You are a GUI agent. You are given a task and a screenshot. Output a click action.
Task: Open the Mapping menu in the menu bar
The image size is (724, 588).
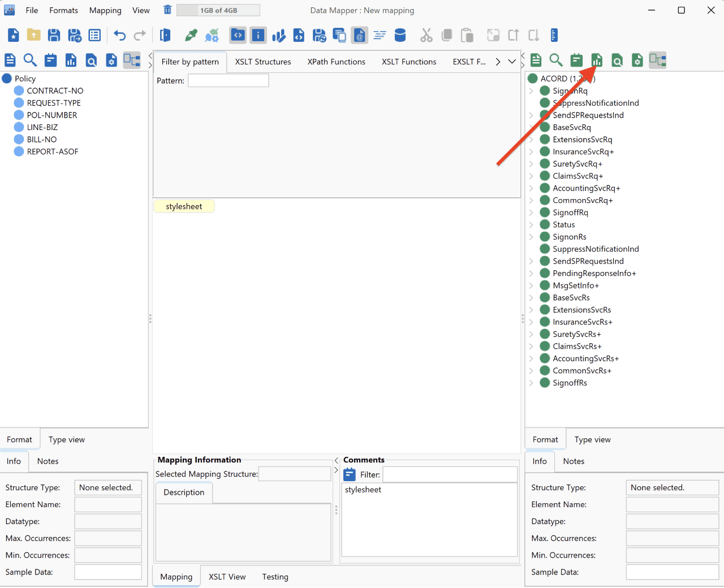[105, 10]
